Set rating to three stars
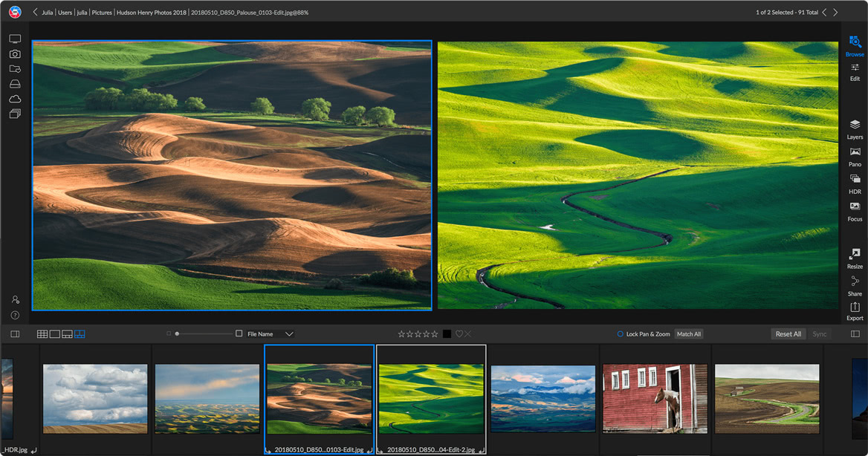The height and width of the screenshot is (456, 868). pyautogui.click(x=418, y=333)
